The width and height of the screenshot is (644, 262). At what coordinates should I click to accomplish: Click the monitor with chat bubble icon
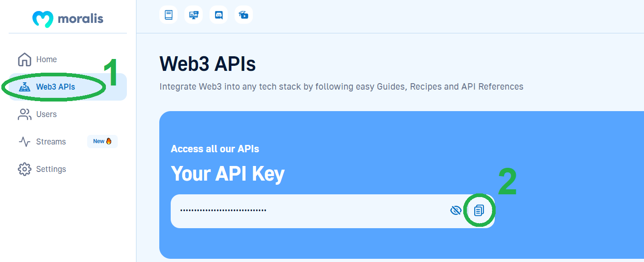point(194,15)
